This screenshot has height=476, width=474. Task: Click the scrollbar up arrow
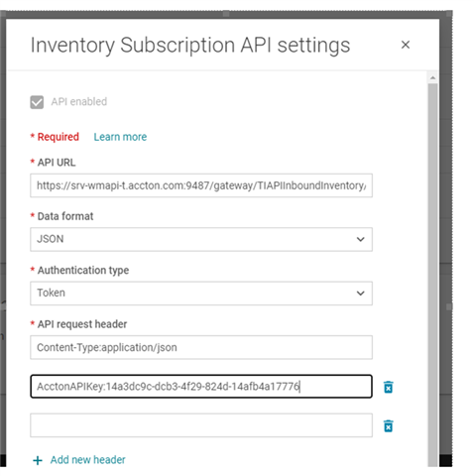tap(432, 78)
